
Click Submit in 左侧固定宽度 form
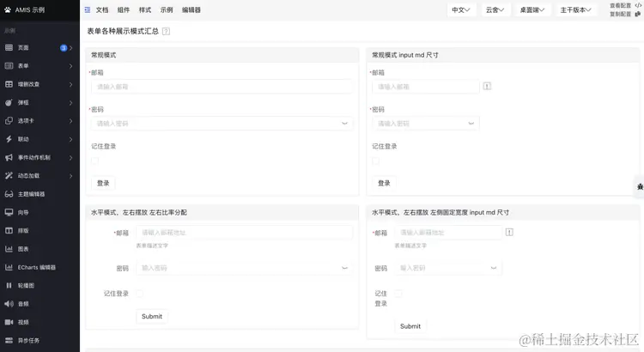pos(410,326)
